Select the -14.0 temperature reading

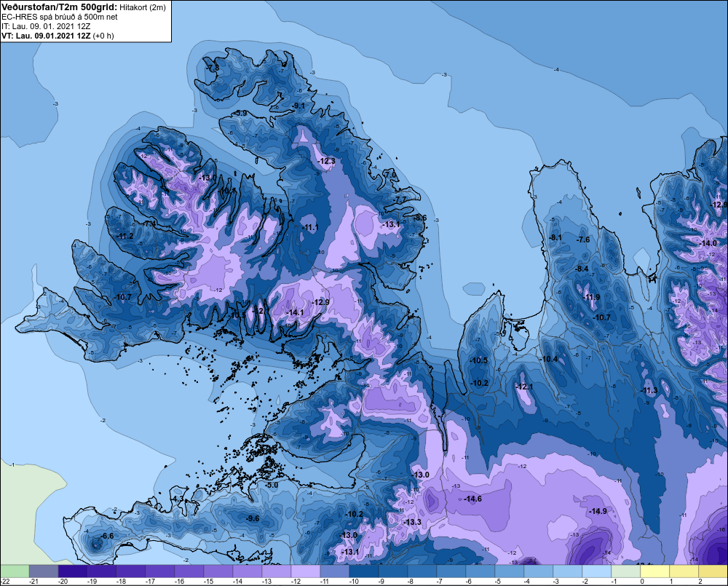click(708, 243)
